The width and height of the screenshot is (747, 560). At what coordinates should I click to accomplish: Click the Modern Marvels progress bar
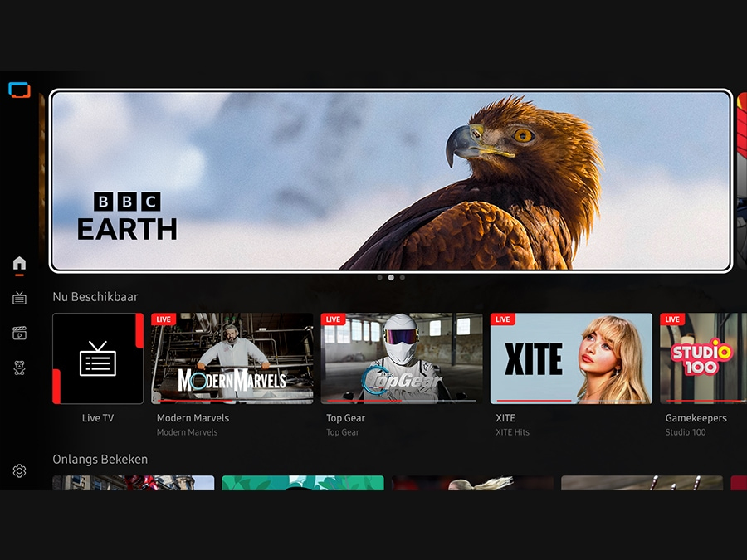pyautogui.click(x=232, y=401)
